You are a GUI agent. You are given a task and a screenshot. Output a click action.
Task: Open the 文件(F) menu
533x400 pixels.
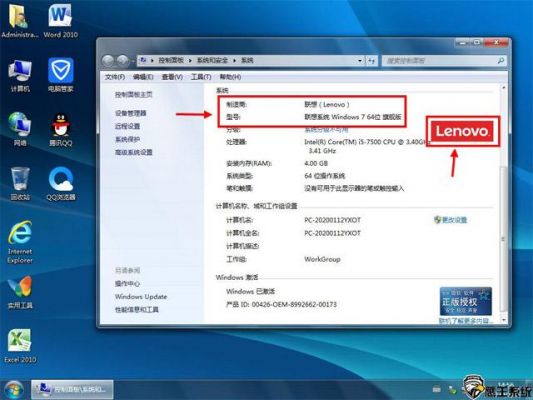tap(115, 77)
